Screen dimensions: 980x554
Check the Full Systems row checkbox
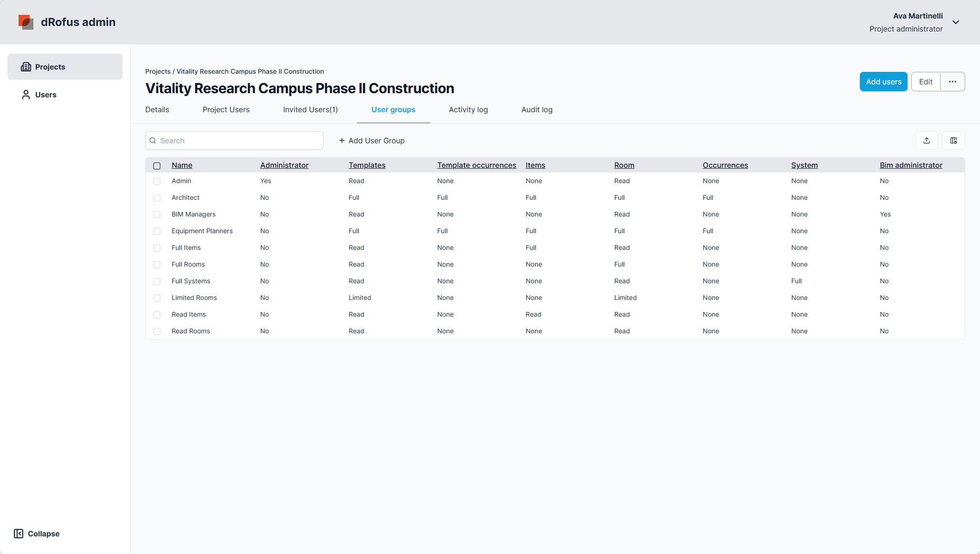[x=157, y=281]
